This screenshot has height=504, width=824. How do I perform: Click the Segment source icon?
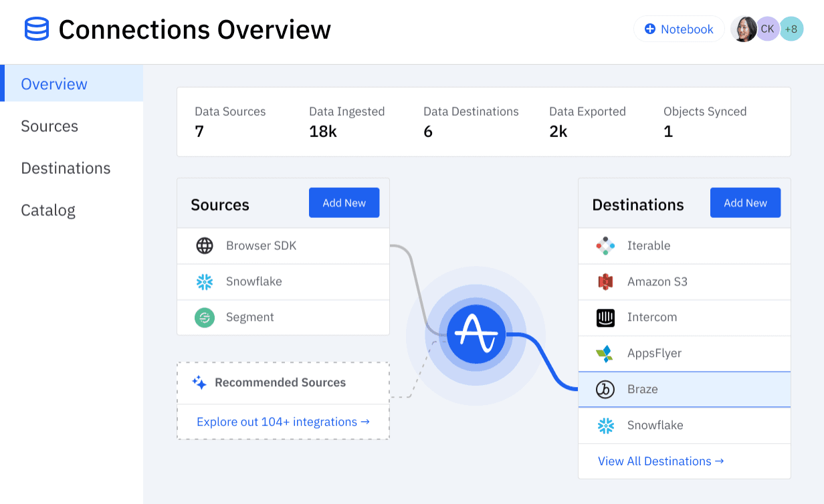tap(204, 317)
